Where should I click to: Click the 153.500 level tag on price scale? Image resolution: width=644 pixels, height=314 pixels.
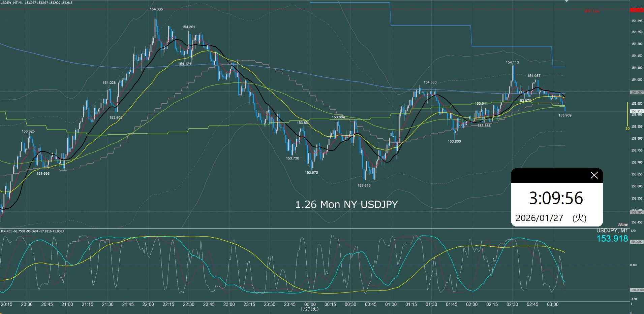point(636,212)
